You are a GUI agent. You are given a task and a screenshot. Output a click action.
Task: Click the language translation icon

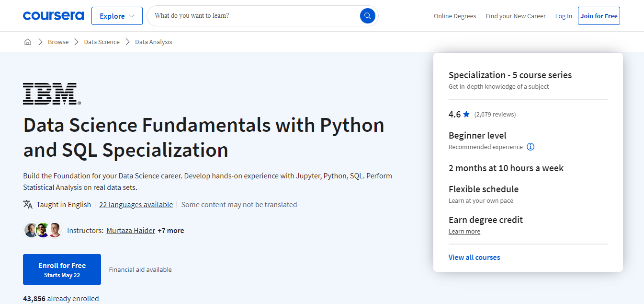28,204
